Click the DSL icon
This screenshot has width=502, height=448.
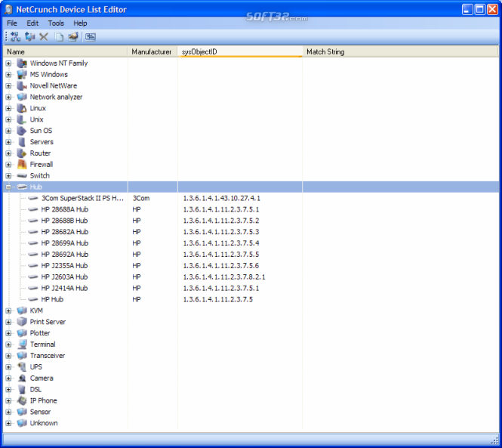click(22, 389)
